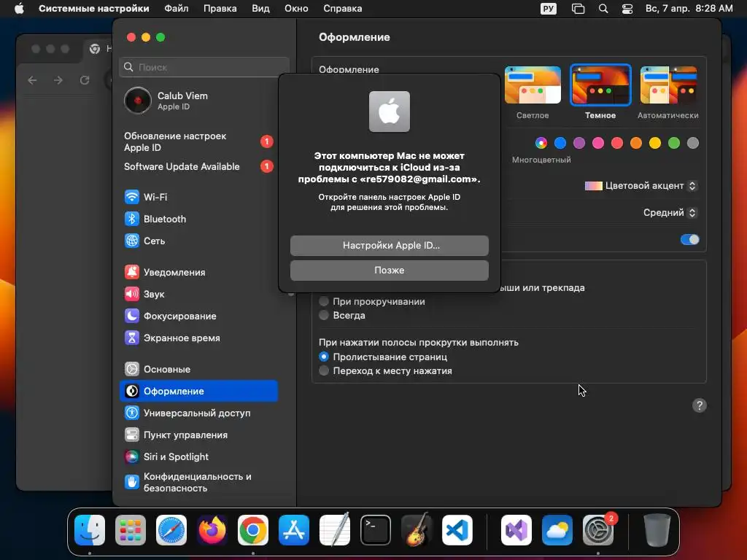This screenshot has height=560, width=747.
Task: Open Файл menu
Action: [x=177, y=9]
